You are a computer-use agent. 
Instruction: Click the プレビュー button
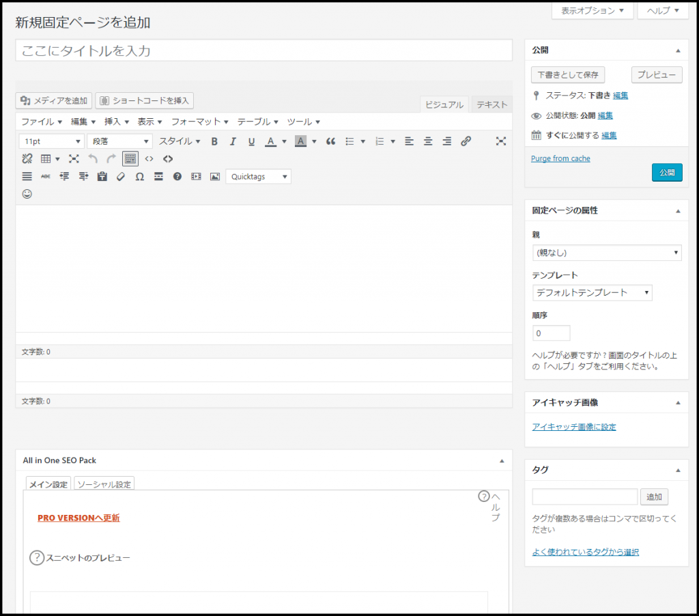point(657,74)
